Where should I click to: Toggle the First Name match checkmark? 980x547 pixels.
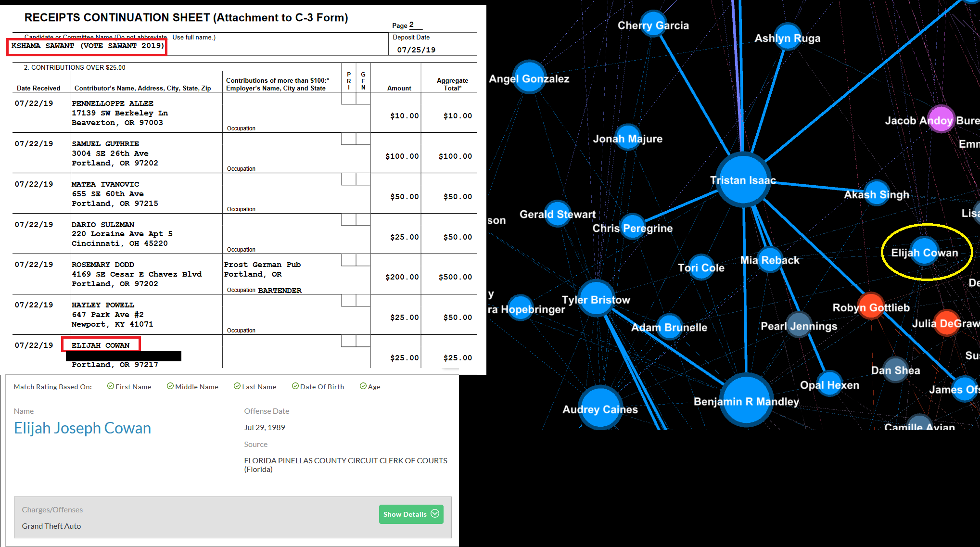click(x=111, y=386)
